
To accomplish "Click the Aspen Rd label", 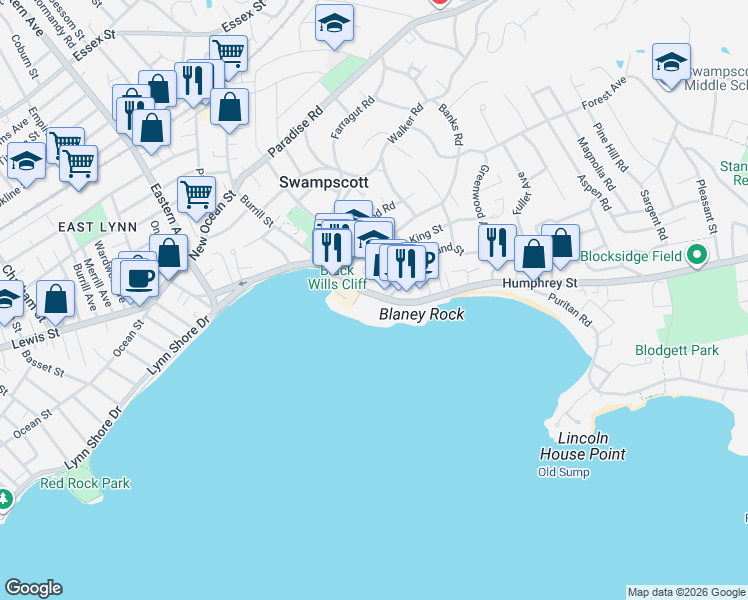I will click(x=594, y=193).
